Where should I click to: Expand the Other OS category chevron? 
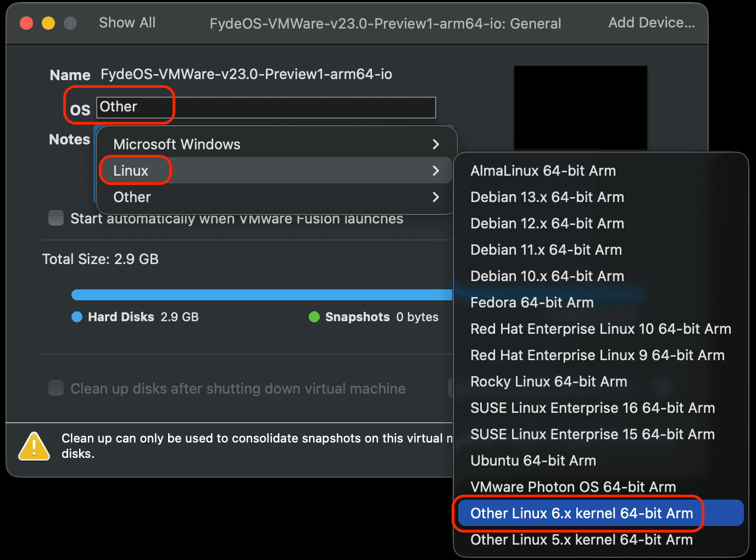436,197
